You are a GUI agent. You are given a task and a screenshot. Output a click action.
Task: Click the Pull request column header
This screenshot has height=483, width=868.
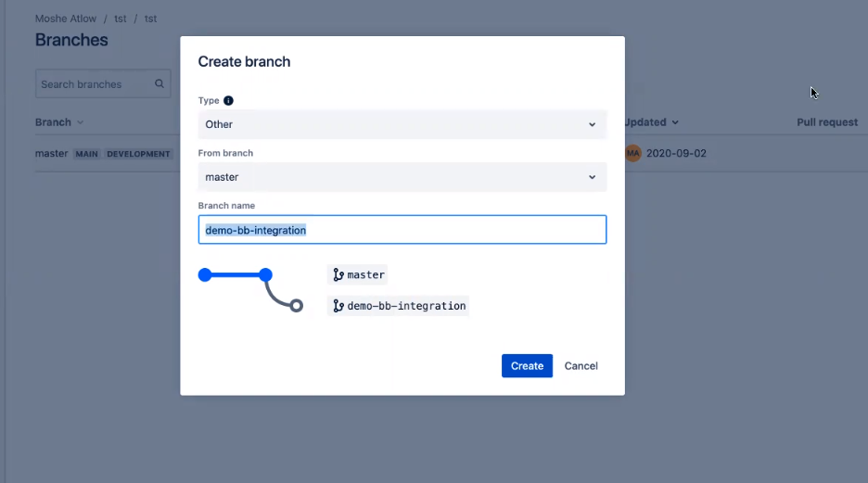(826, 122)
